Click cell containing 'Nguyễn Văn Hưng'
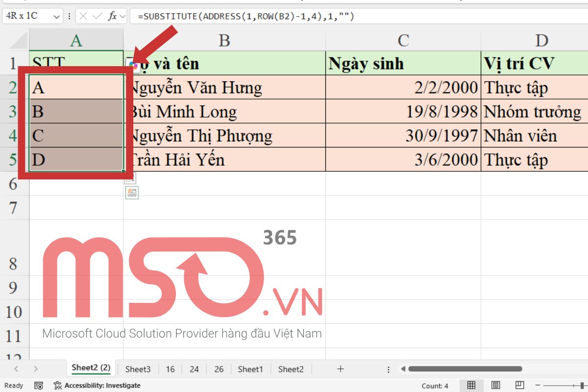The width and height of the screenshot is (588, 392). [224, 88]
